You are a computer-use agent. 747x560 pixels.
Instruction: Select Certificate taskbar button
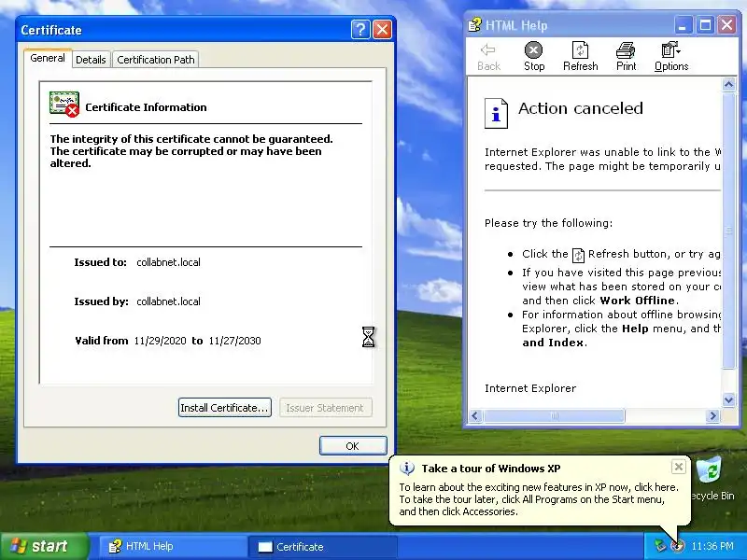(322, 547)
